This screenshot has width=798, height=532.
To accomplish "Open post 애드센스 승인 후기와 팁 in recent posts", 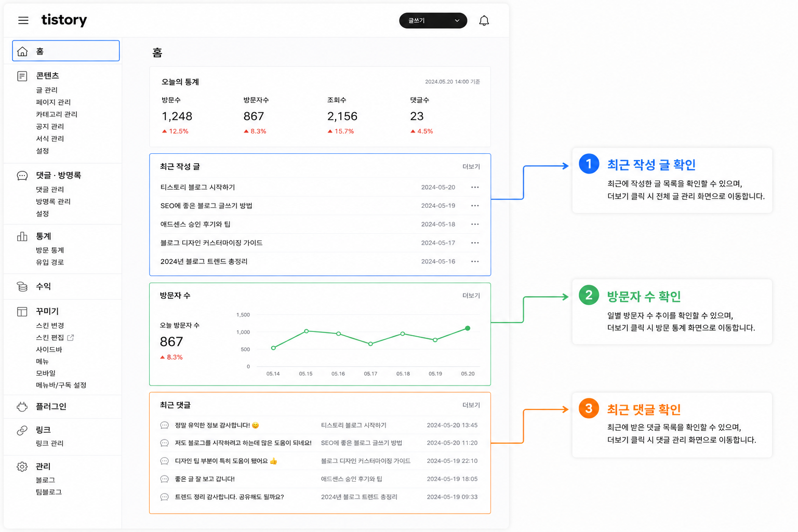I will (195, 224).
